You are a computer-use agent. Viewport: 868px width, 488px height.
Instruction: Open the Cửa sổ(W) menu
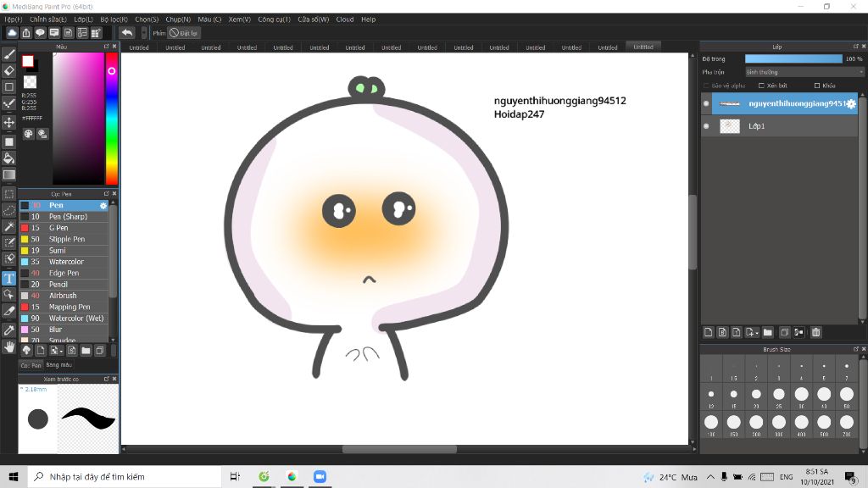tap(314, 19)
